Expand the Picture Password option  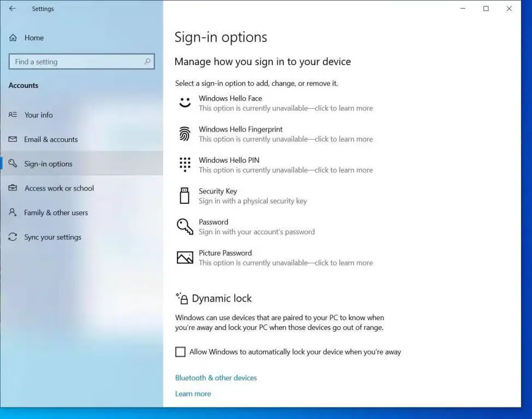275,257
